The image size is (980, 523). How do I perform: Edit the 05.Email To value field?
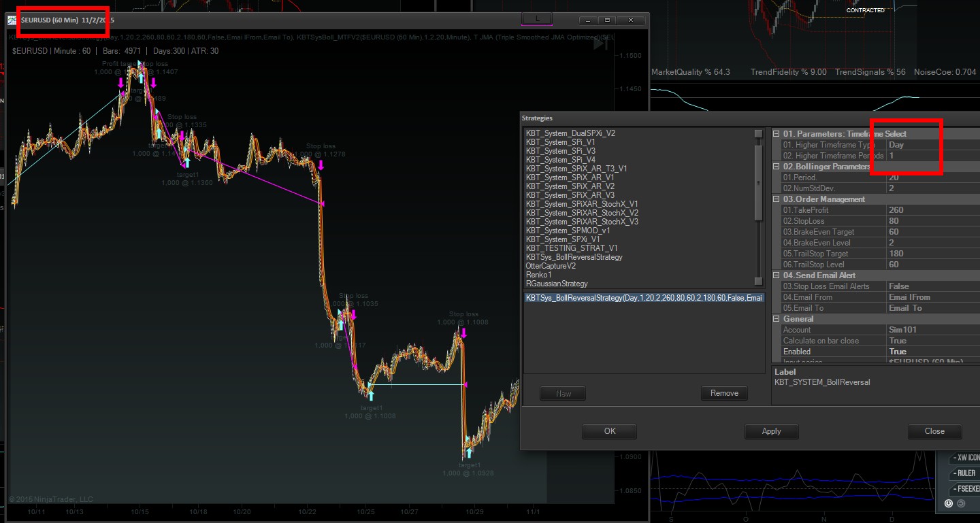(x=932, y=308)
